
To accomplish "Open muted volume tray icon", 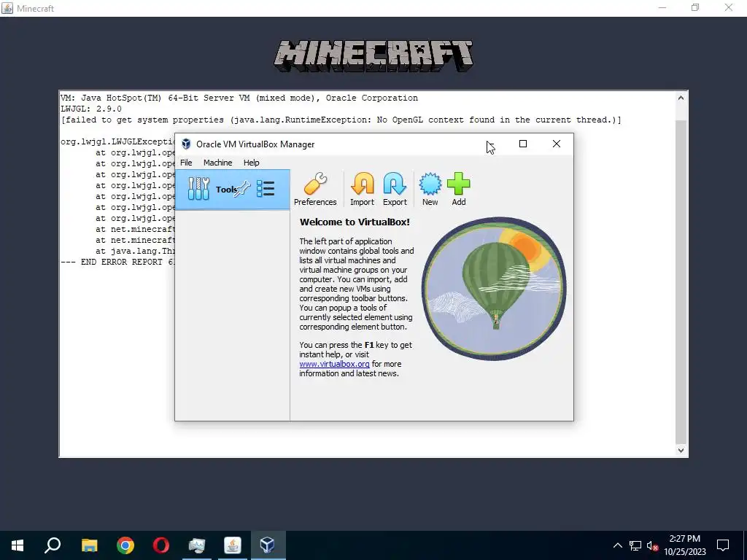I will tap(652, 545).
